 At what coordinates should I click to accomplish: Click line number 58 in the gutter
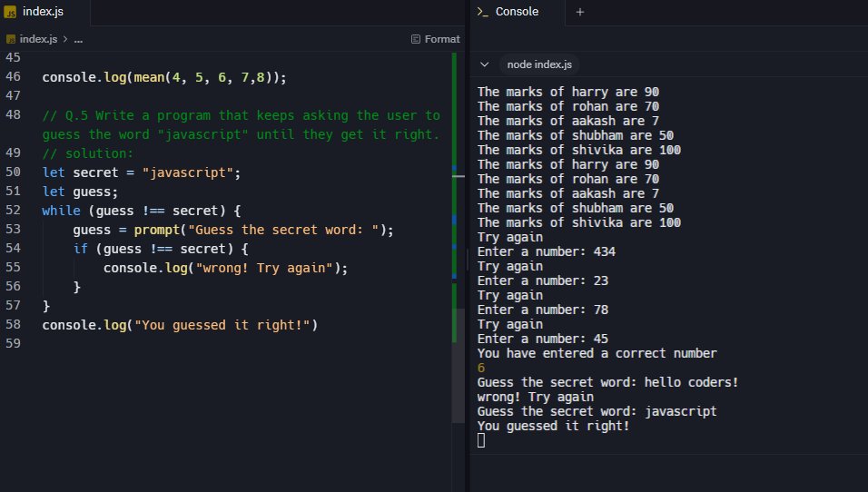point(13,324)
